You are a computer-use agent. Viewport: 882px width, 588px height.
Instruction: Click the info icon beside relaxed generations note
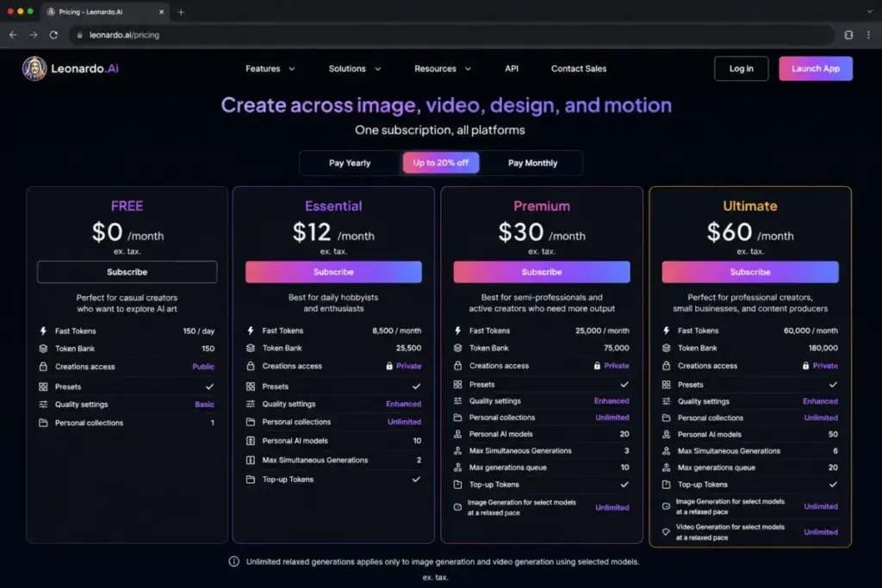point(234,561)
